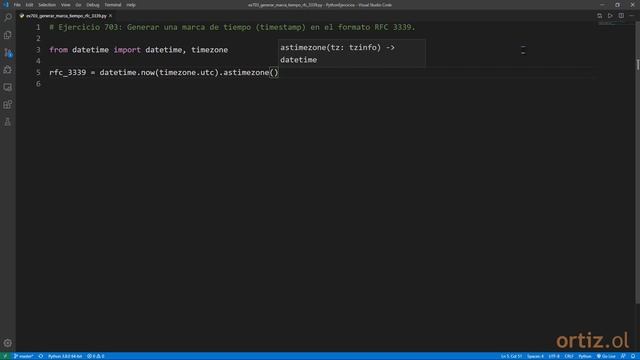
Task: Click the Ln 5, Col cursor position indicator
Action: tap(511, 356)
